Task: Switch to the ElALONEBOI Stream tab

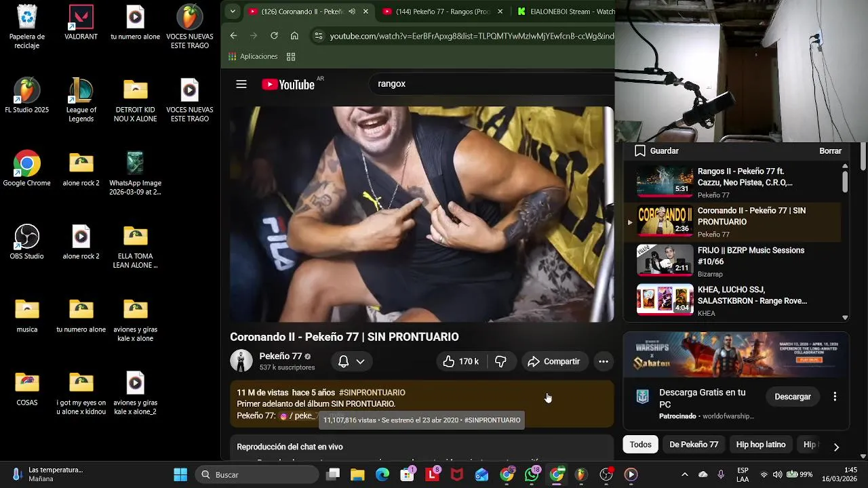Action: [x=566, y=12]
